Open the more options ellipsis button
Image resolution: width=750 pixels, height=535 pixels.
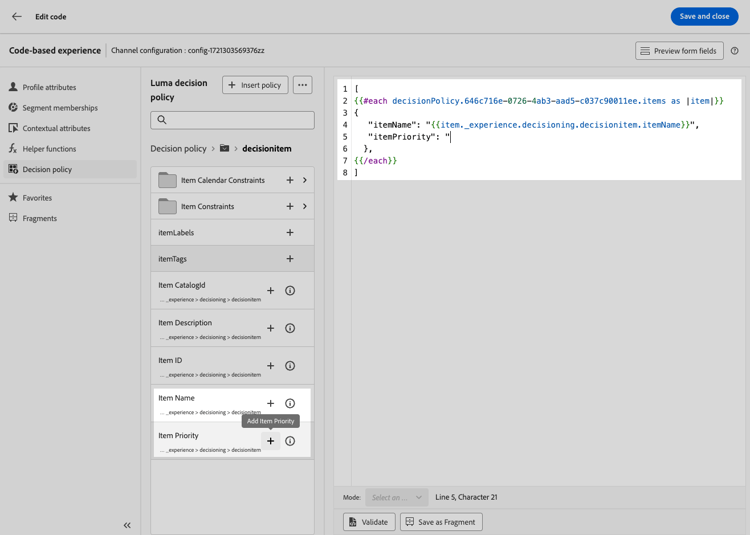tap(302, 85)
